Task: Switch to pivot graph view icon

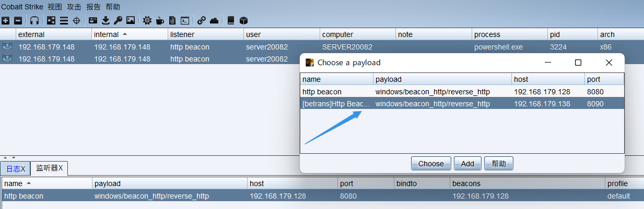Action: pyautogui.click(x=51, y=20)
